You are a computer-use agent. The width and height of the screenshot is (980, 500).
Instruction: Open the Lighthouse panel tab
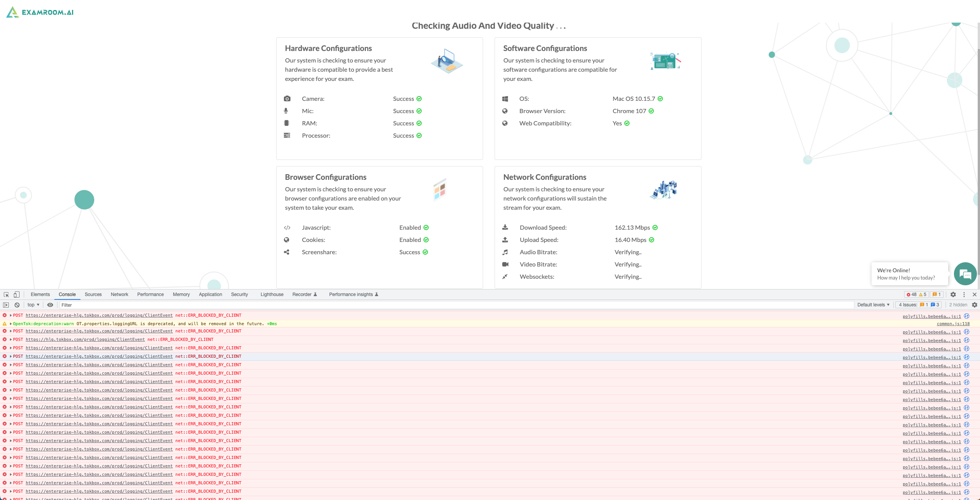[272, 294]
